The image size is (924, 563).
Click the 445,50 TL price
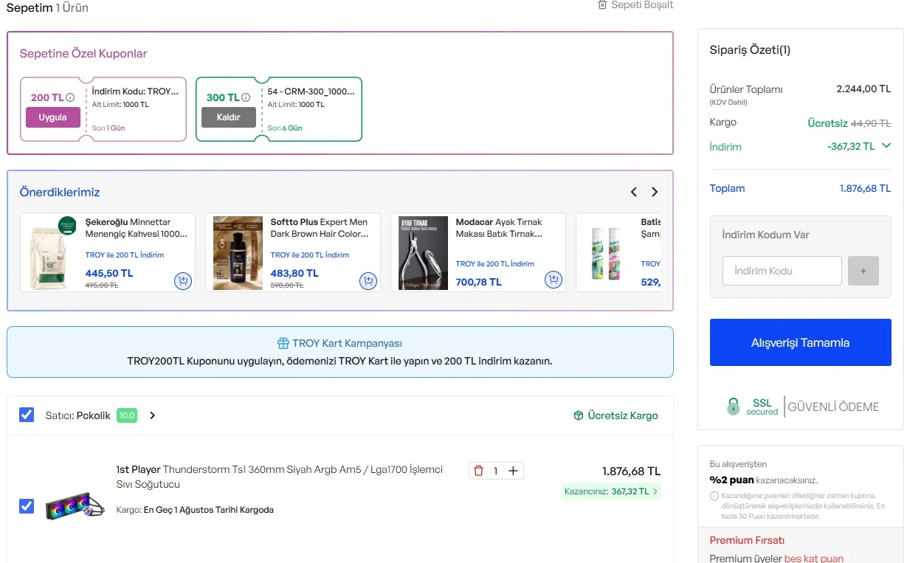coord(109,273)
